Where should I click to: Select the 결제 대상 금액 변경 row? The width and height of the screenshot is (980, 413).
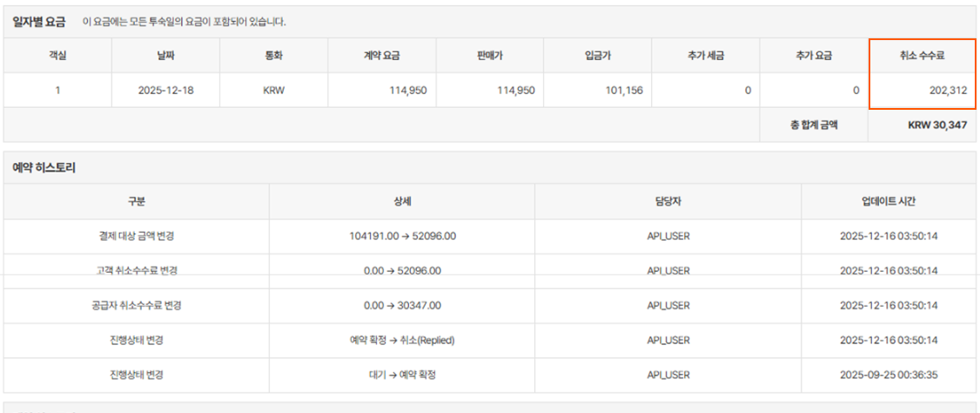[136, 236]
